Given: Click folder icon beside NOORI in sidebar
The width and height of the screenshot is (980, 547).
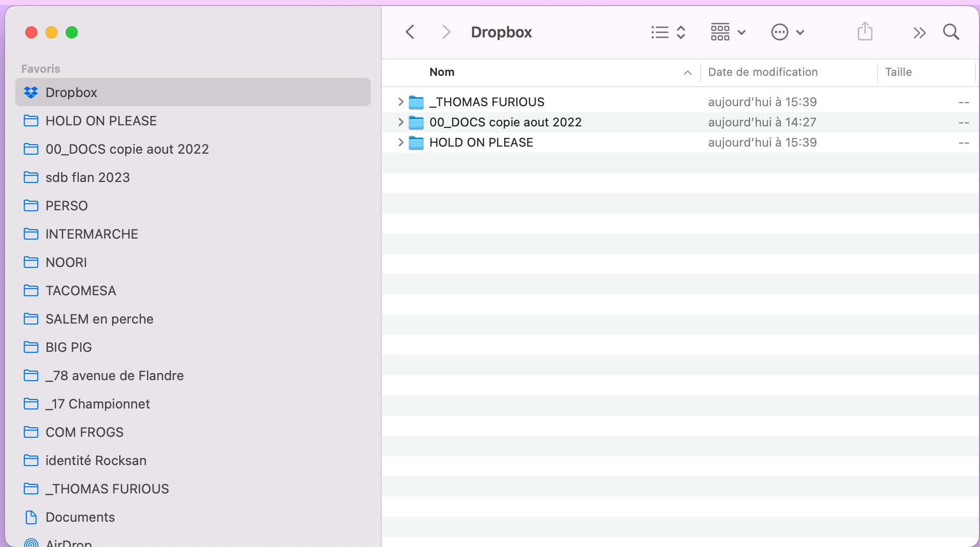Looking at the screenshot, I should click(31, 262).
